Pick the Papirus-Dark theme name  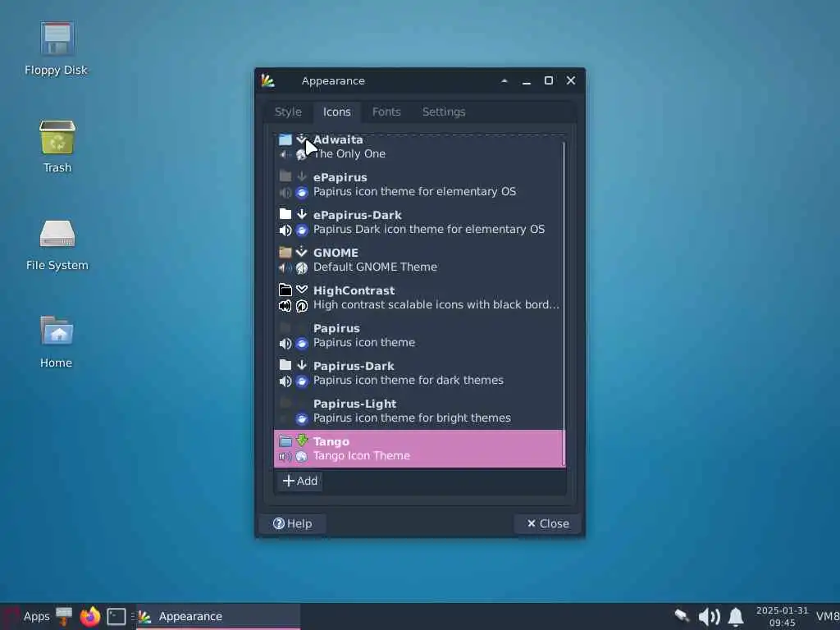pyautogui.click(x=354, y=366)
